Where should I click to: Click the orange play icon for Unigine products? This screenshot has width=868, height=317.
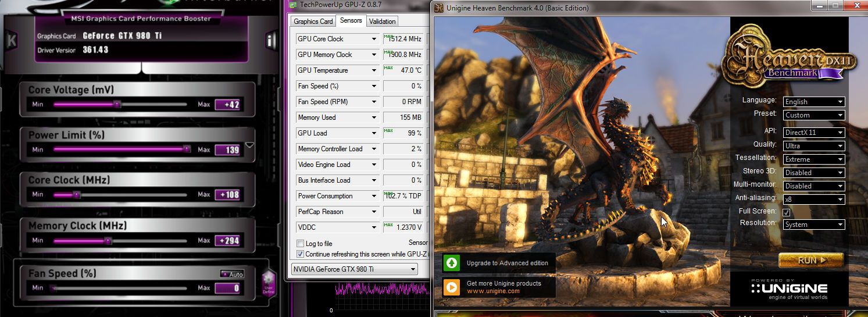pyautogui.click(x=452, y=287)
